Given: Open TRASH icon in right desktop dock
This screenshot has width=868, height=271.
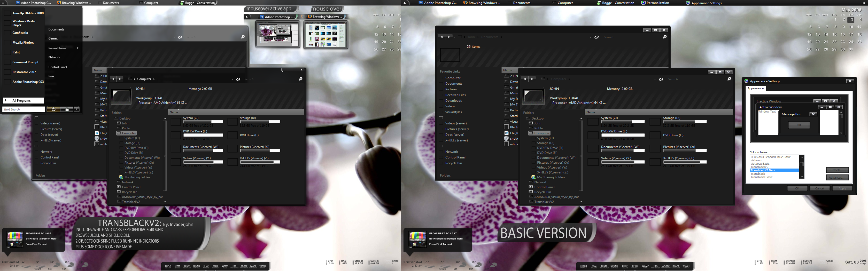Looking at the screenshot, I should click(x=686, y=266).
